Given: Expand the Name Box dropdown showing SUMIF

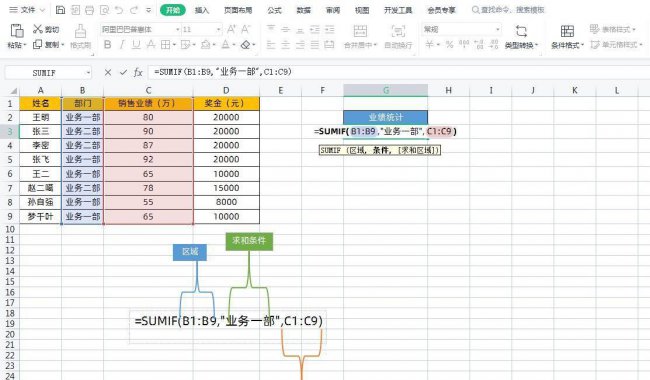Looking at the screenshot, I should coord(88,73).
